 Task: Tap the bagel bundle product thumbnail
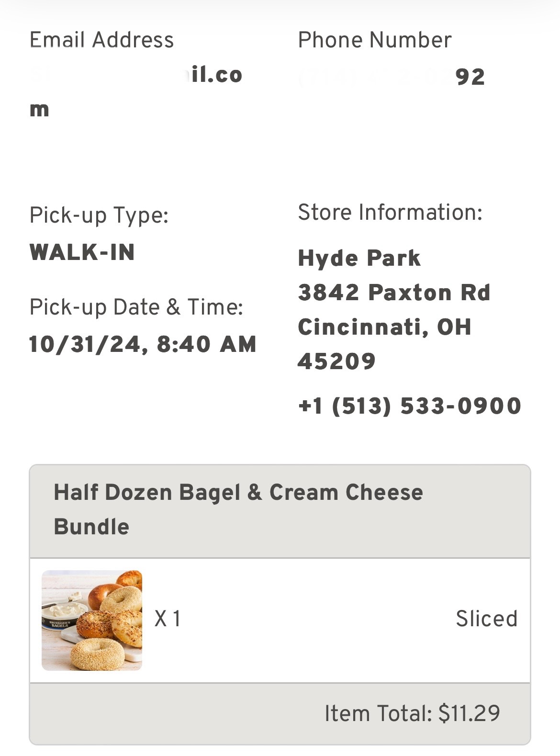click(92, 620)
